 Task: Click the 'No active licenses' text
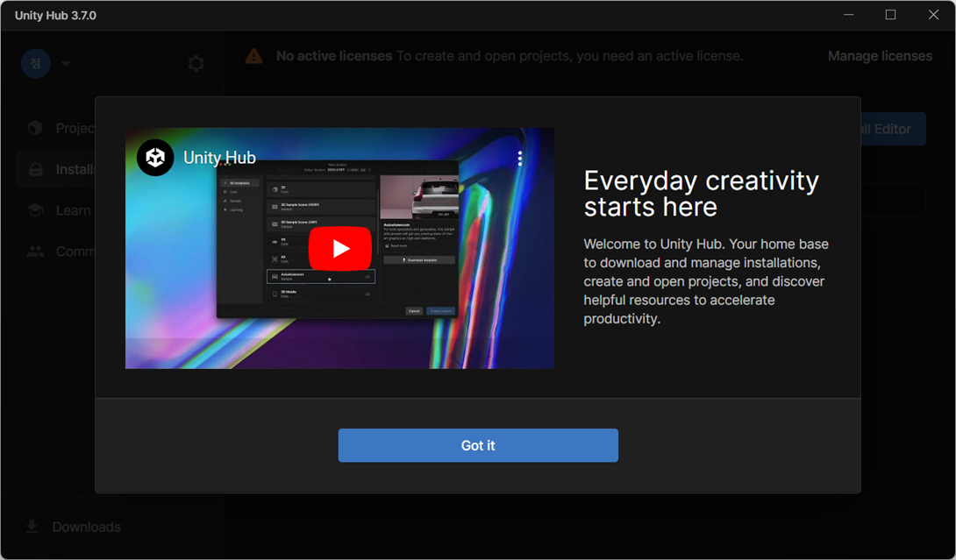[334, 56]
